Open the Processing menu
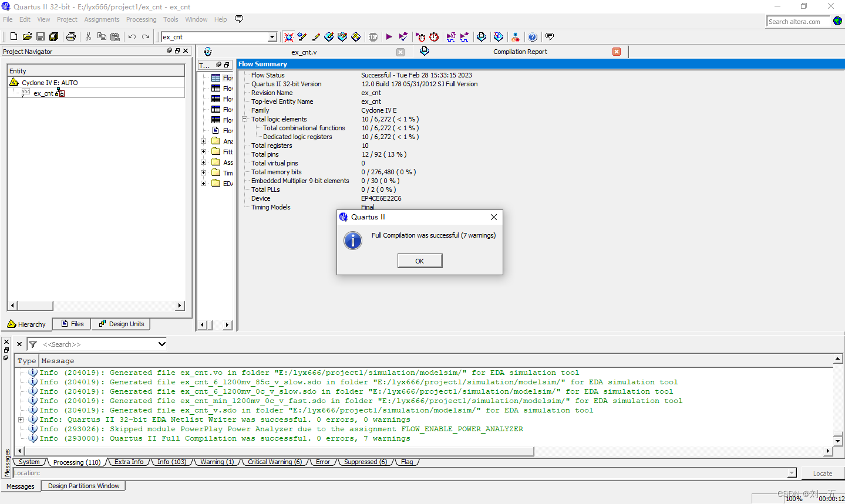Screen dimensions: 845x504 tap(141, 19)
